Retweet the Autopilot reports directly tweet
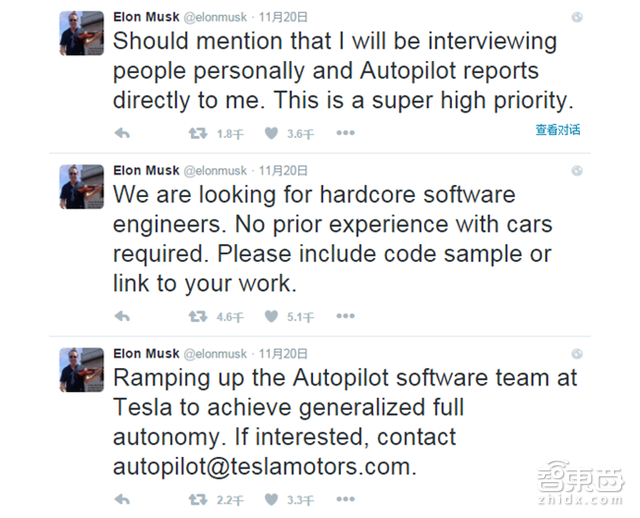 tap(199, 133)
